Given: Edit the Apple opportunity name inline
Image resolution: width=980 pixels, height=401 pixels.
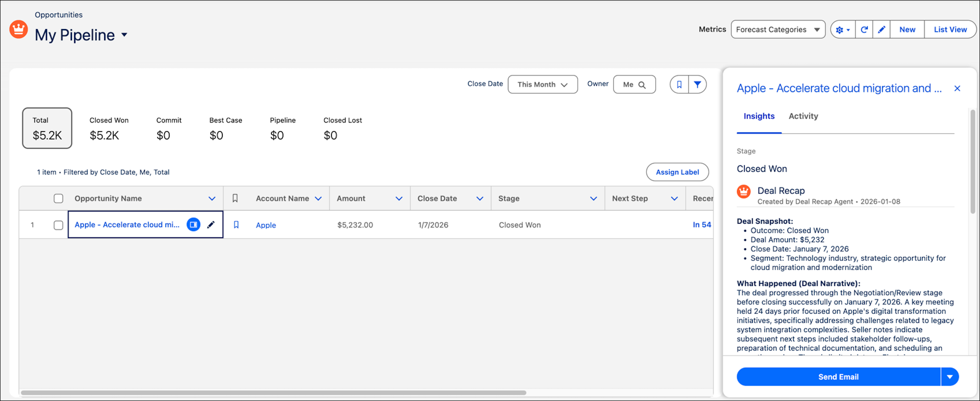Looking at the screenshot, I should 211,225.
